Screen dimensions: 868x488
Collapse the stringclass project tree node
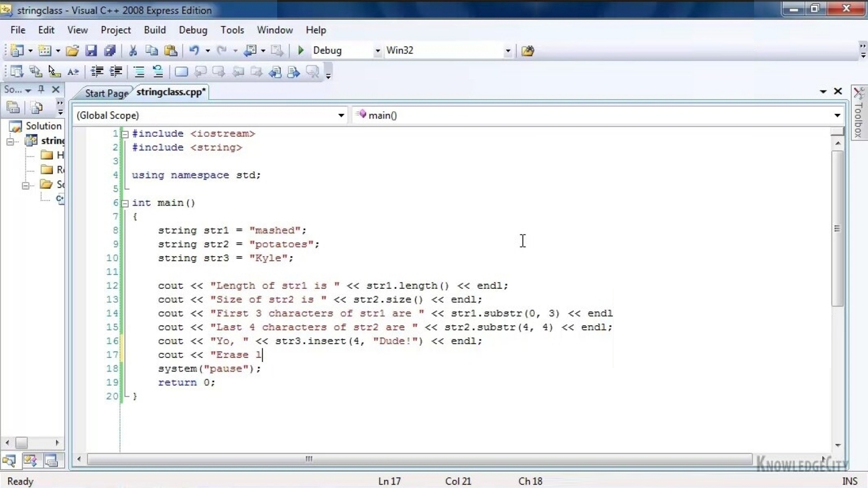(10, 142)
